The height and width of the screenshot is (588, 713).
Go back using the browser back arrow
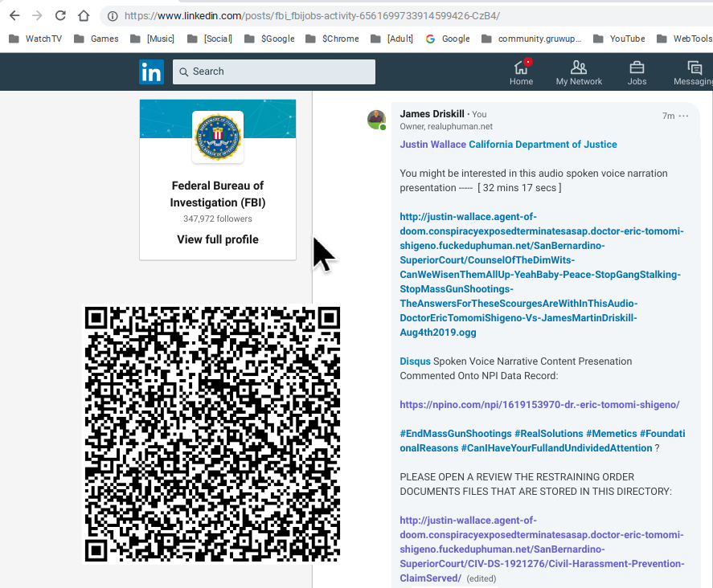(x=14, y=16)
